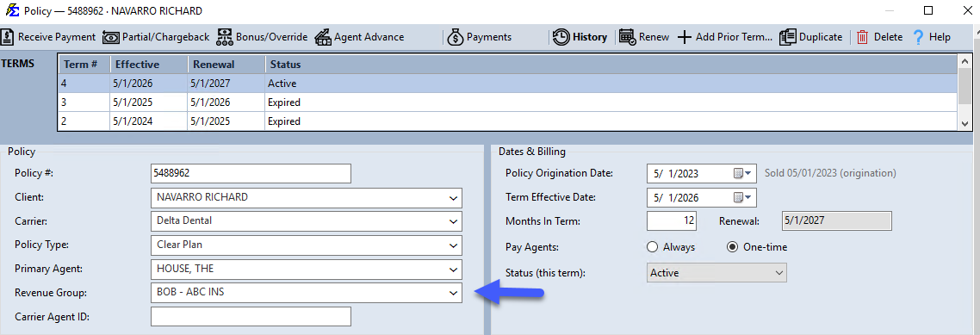Click the Add Prior Term plus icon
Screen dimensions: 980x335
coord(685,37)
